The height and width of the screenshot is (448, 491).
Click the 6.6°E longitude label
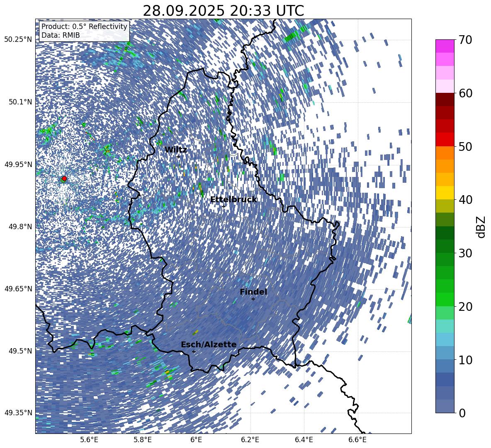[x=357, y=440]
